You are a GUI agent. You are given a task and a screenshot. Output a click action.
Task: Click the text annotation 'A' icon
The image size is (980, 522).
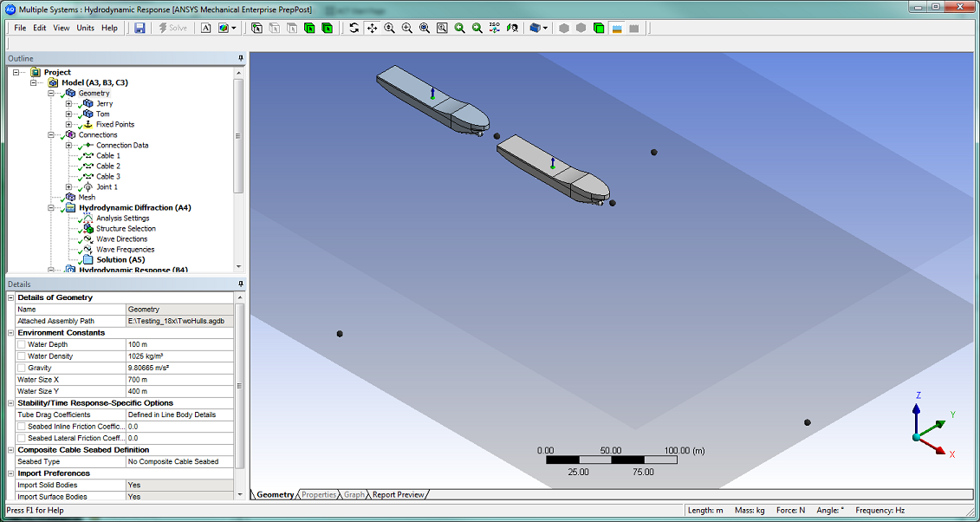(206, 28)
